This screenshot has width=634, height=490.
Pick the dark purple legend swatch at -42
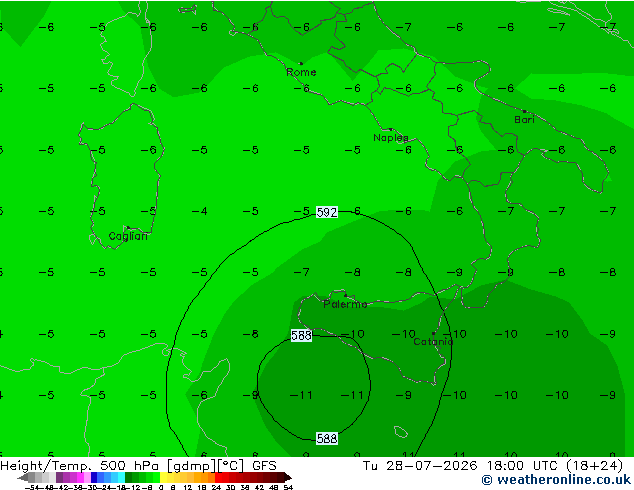[x=59, y=477]
